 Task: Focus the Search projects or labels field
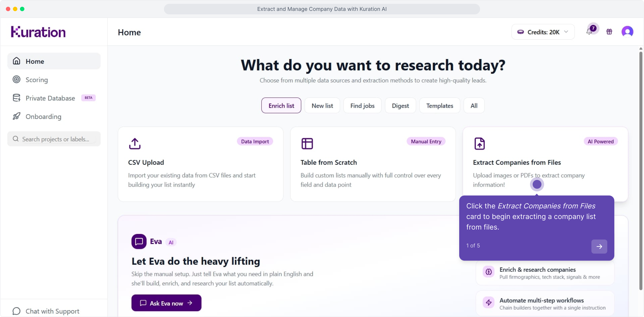(x=54, y=139)
